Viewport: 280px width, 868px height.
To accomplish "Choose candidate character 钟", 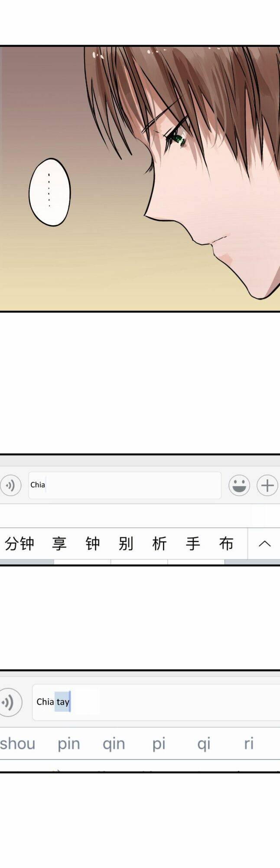I will [x=93, y=543].
